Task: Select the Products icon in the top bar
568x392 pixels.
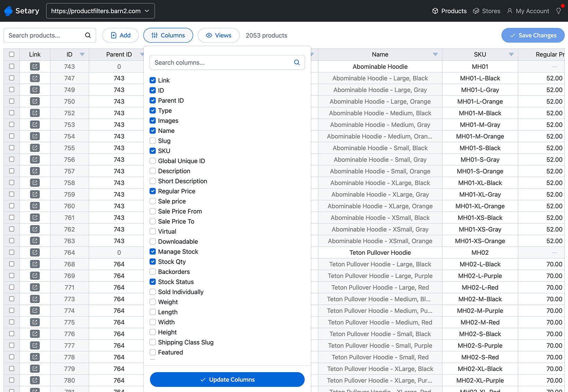Action: pyautogui.click(x=435, y=11)
